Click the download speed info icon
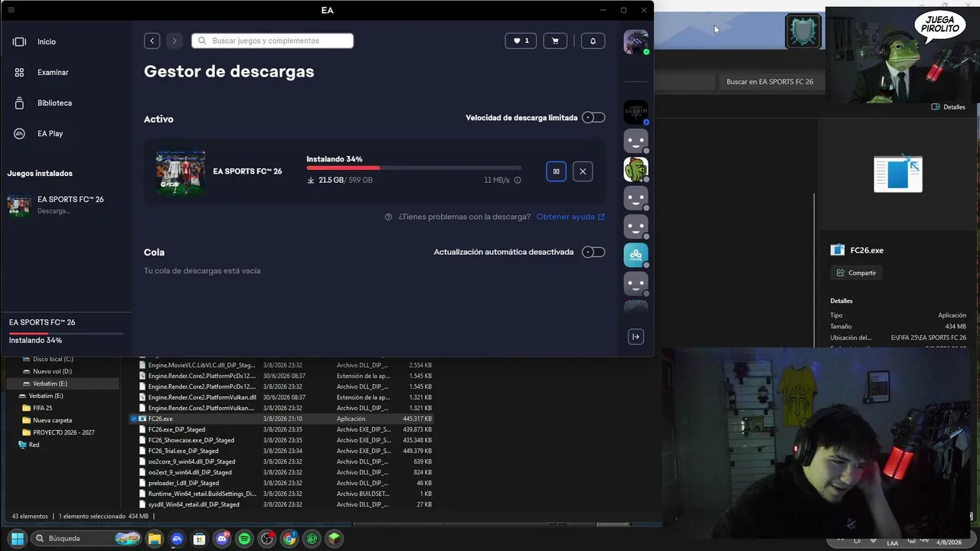The height and width of the screenshot is (551, 980). point(518,181)
